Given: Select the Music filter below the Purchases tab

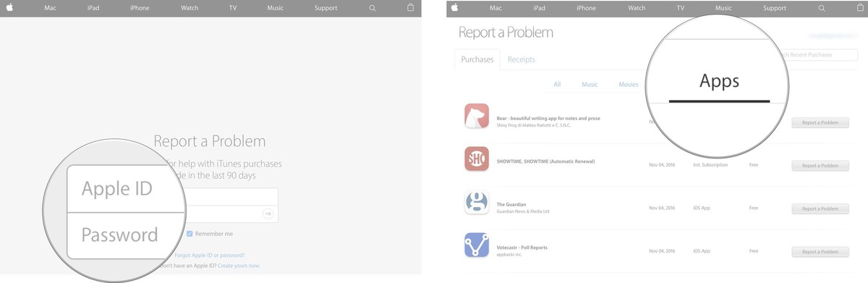Looking at the screenshot, I should pos(590,85).
